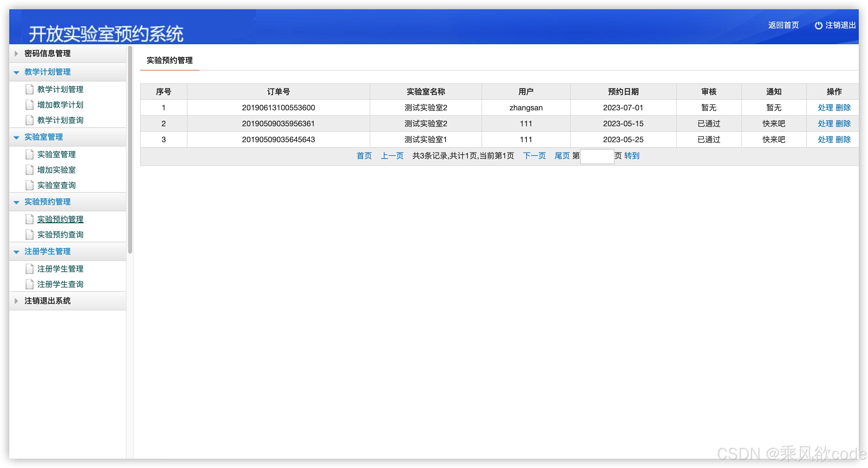Click the 实验室查询 document icon
The height and width of the screenshot is (468, 868).
coord(29,185)
